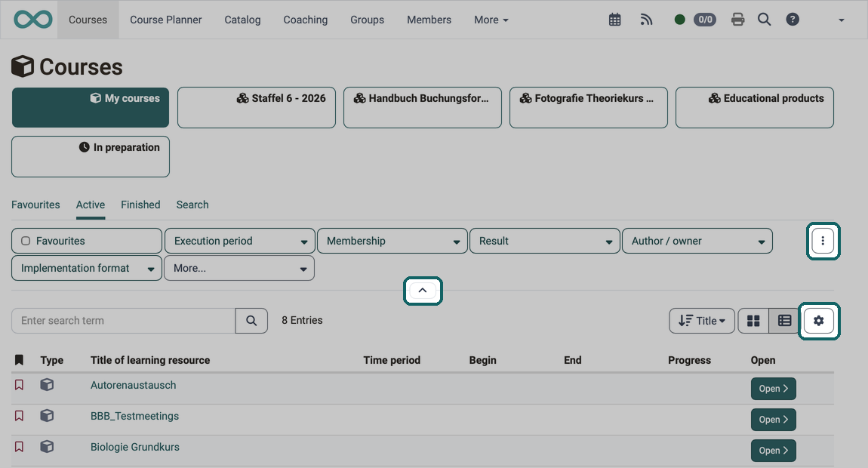Sort by the Progress column header
The width and height of the screenshot is (868, 468).
click(689, 360)
